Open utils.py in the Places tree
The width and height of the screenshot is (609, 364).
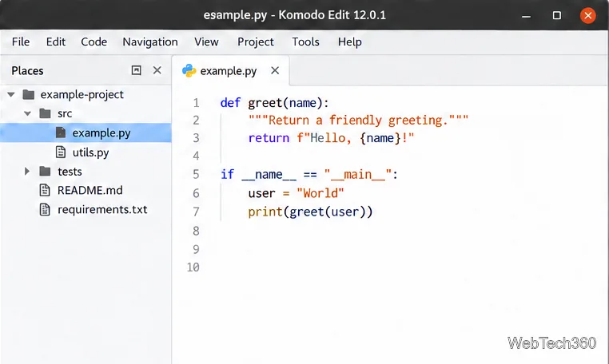(90, 152)
